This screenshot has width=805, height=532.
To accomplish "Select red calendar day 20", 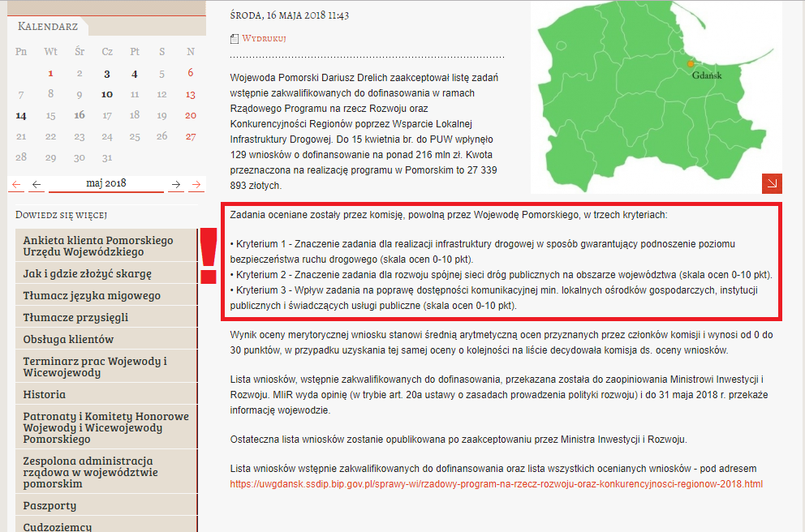I will point(191,115).
